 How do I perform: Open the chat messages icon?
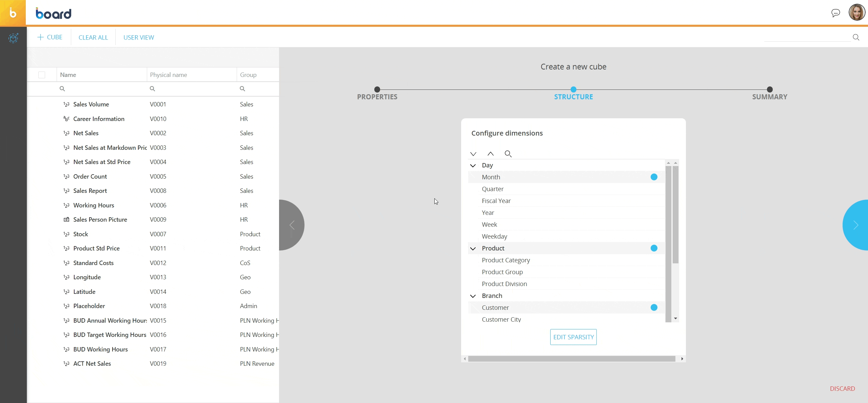pyautogui.click(x=835, y=13)
